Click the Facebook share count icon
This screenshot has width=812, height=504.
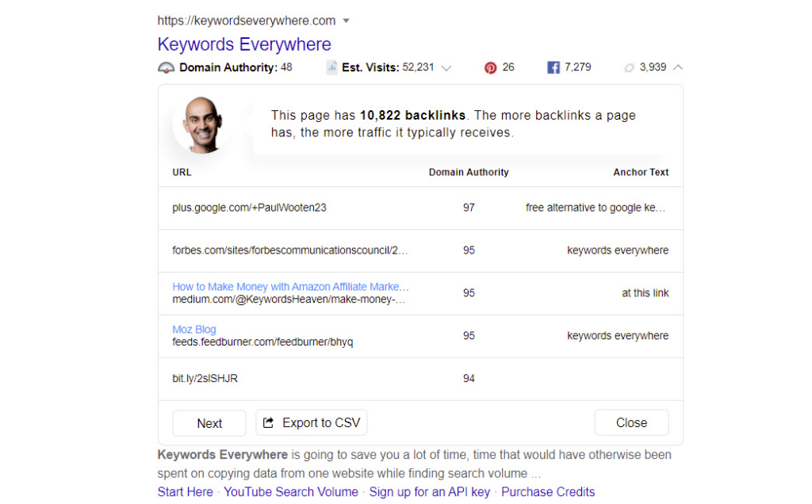[553, 67]
